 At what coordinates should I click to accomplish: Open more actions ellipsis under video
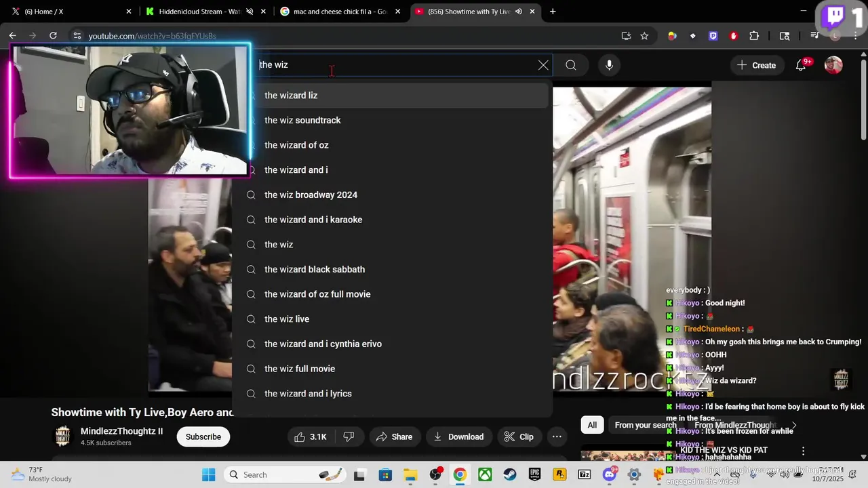pyautogui.click(x=557, y=436)
